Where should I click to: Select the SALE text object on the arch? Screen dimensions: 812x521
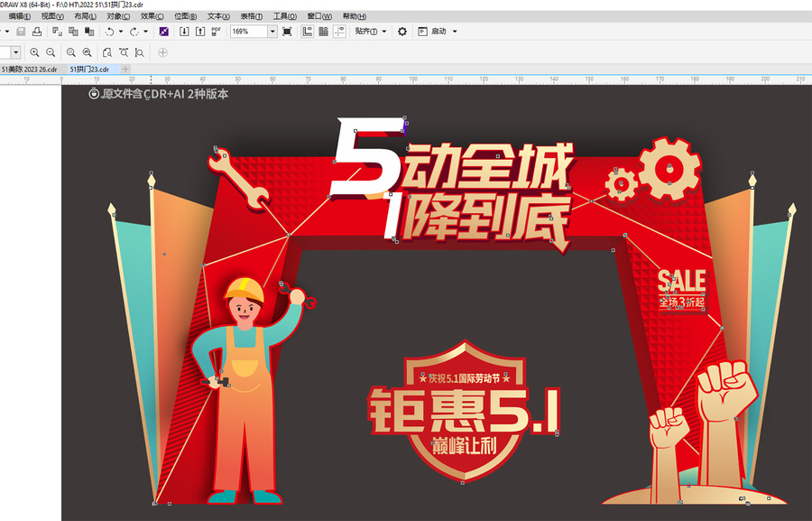[x=681, y=282]
